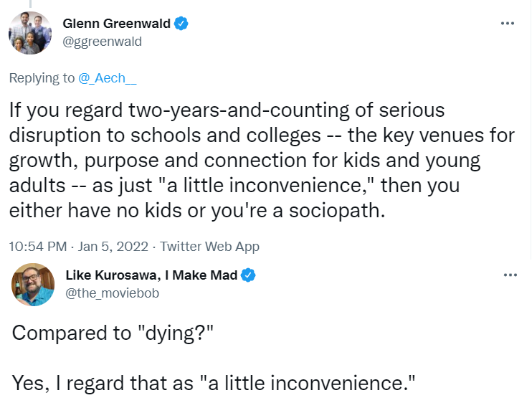Viewport: 532px width, 408px height.
Task: Click the verified badge beside Like Kurosawa name
Action: click(248, 275)
